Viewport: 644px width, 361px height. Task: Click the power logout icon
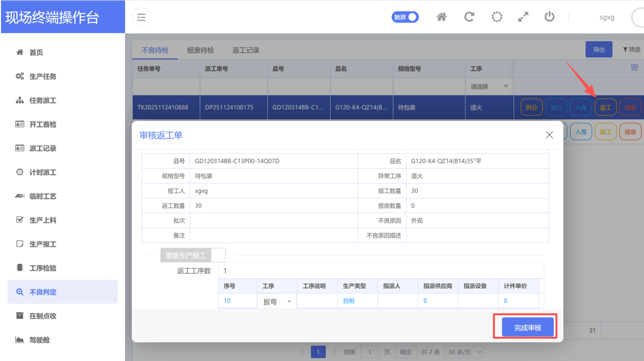click(549, 17)
